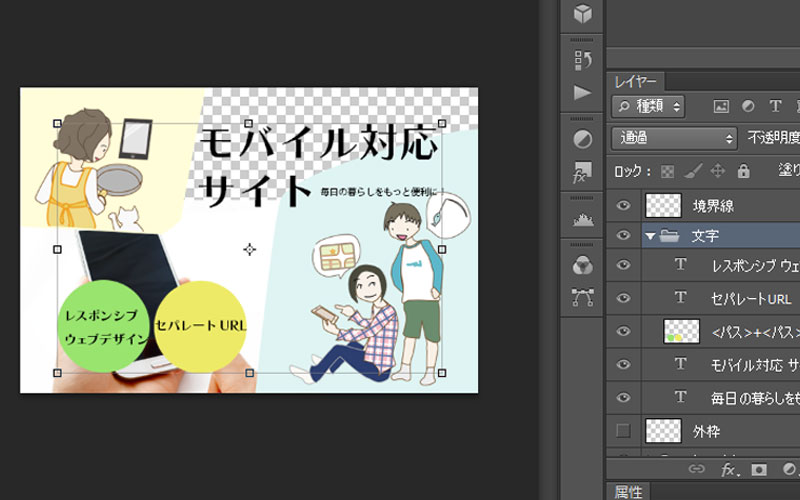This screenshot has width=800, height=500.
Task: Select the セパレートURL layer name
Action: pos(751,298)
